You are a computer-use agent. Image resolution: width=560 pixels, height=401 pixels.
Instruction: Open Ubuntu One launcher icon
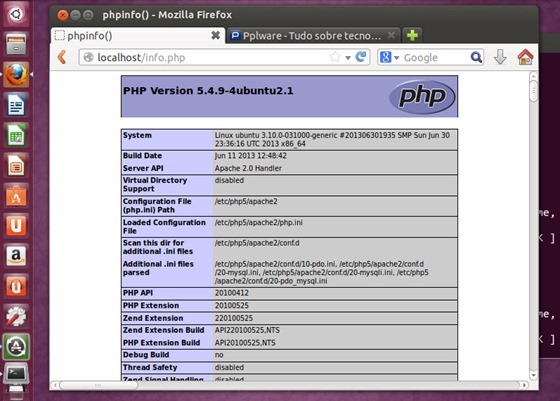coord(16,226)
